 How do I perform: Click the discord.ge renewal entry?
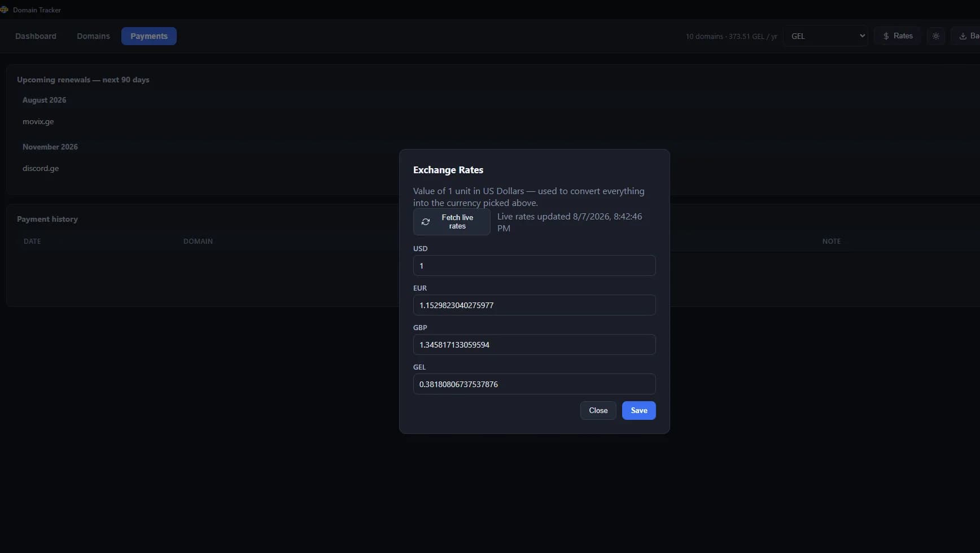[x=41, y=168]
